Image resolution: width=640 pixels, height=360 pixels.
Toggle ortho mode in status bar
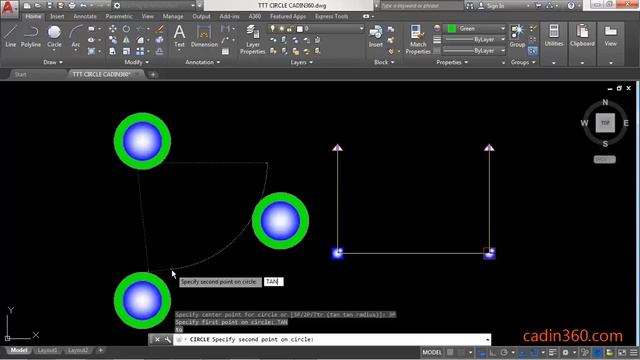493,352
